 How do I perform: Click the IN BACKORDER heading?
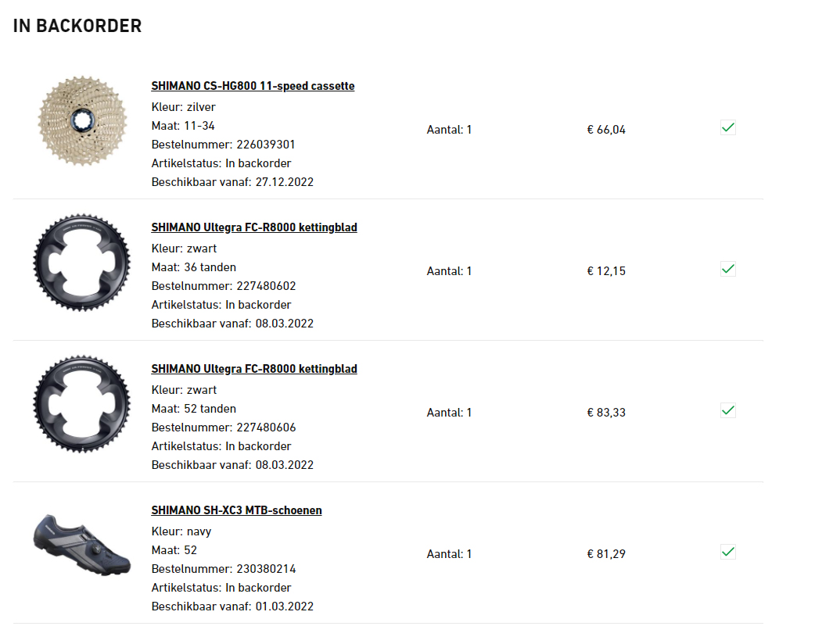(x=77, y=26)
